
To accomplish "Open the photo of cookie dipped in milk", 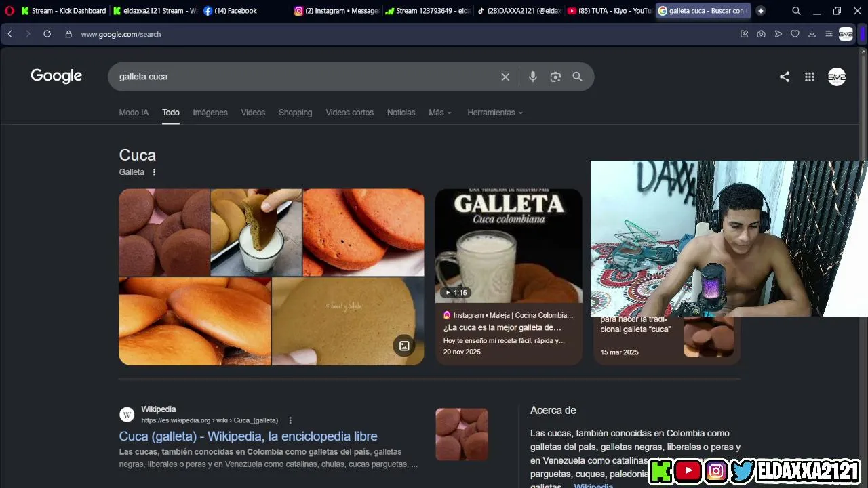I will [x=256, y=232].
